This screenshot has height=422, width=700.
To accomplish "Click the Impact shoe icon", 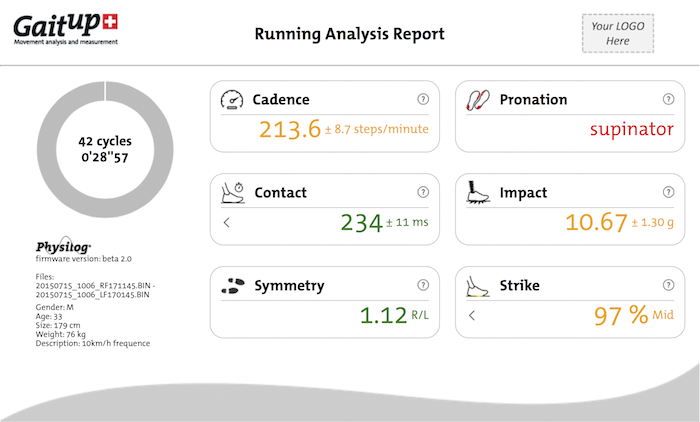I will (x=478, y=192).
